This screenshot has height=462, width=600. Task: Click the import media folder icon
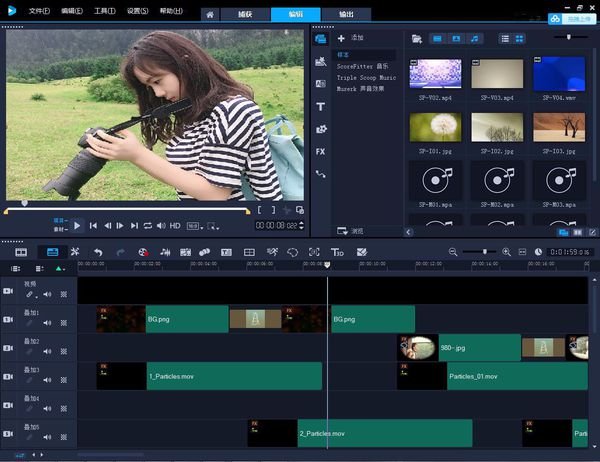tap(416, 38)
